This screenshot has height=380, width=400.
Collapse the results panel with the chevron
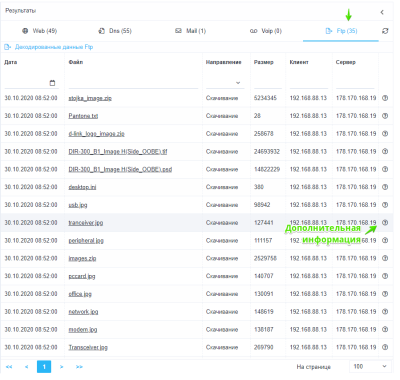point(382,12)
